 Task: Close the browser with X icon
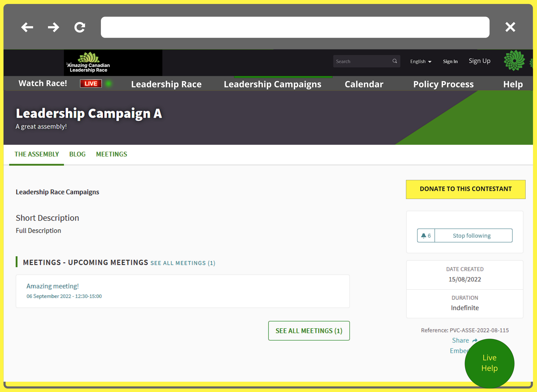(510, 27)
